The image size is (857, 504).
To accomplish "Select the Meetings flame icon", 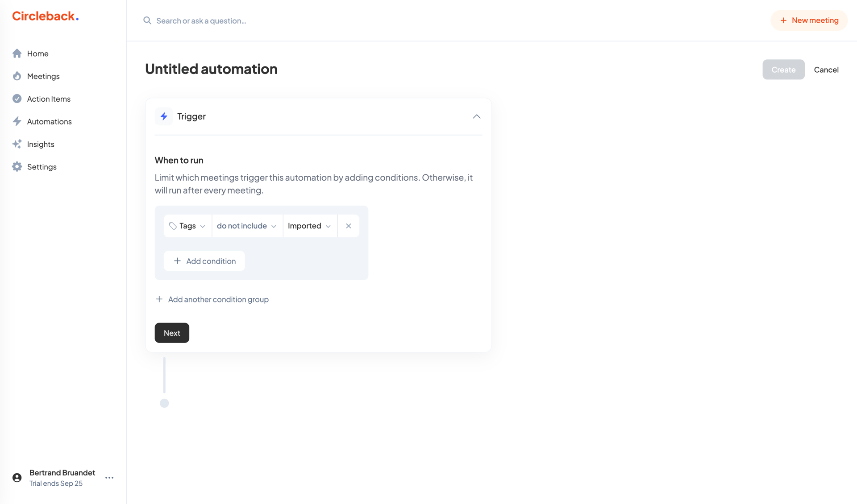I will click(x=17, y=76).
